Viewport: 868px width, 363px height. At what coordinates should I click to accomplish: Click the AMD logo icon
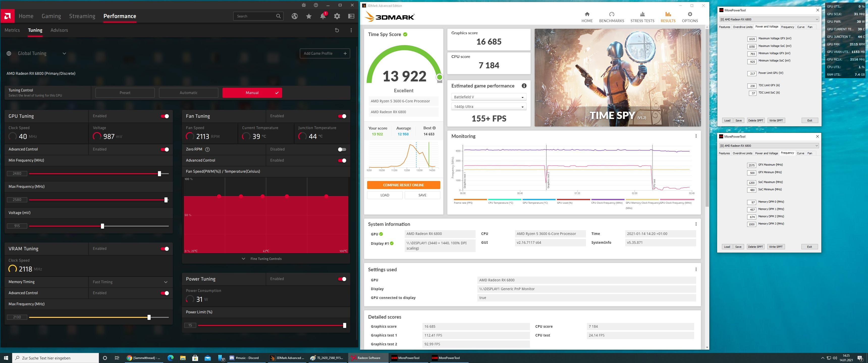(x=7, y=16)
